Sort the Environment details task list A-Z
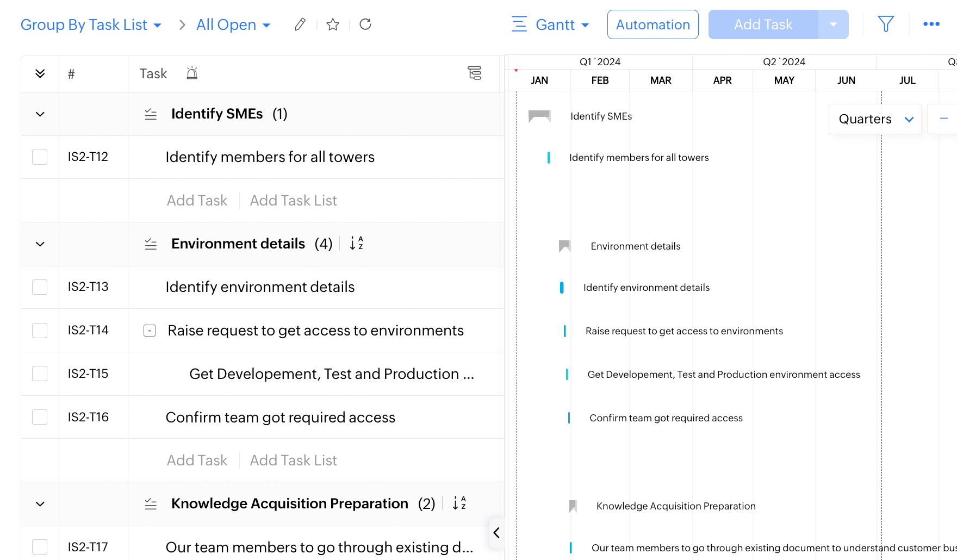Viewport: 957px width, 560px height. (x=357, y=244)
